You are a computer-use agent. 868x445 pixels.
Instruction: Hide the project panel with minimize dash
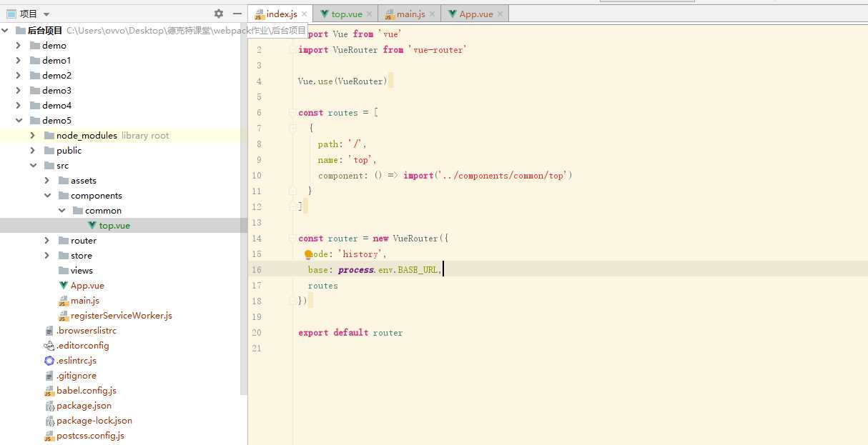[x=237, y=14]
